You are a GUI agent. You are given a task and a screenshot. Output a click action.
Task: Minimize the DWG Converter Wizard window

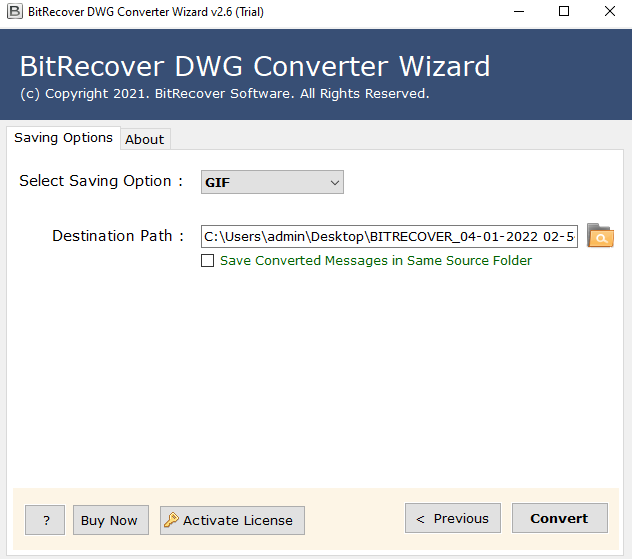519,12
